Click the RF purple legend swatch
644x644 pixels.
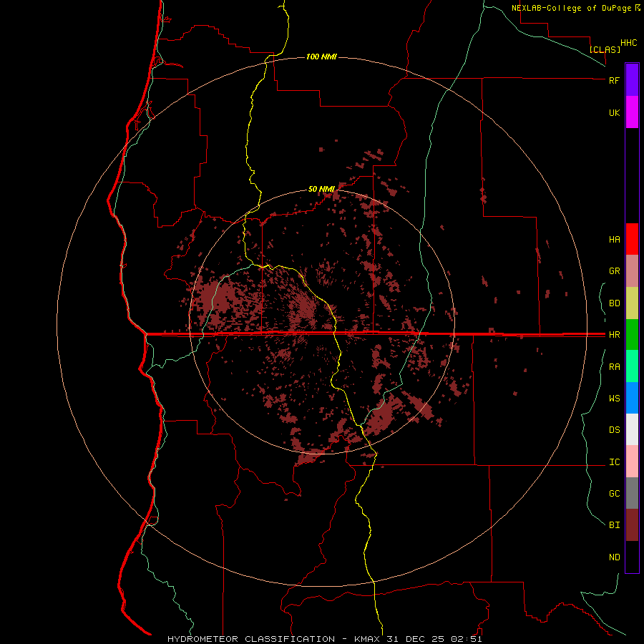[632, 80]
